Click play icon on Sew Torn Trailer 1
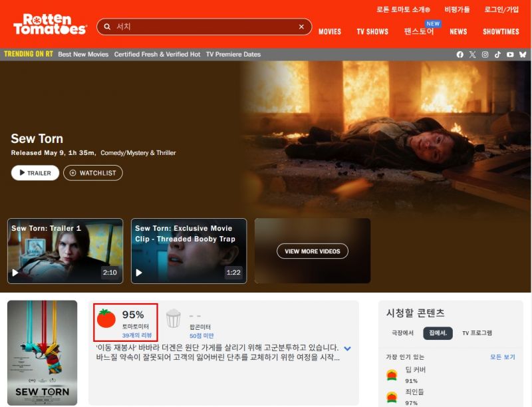Viewport: 532px width, 407px height. (x=15, y=273)
